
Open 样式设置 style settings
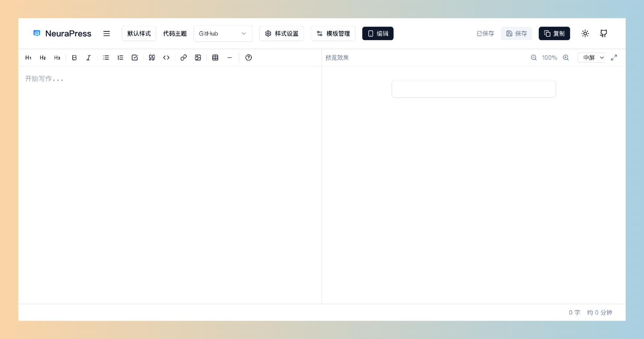click(282, 34)
